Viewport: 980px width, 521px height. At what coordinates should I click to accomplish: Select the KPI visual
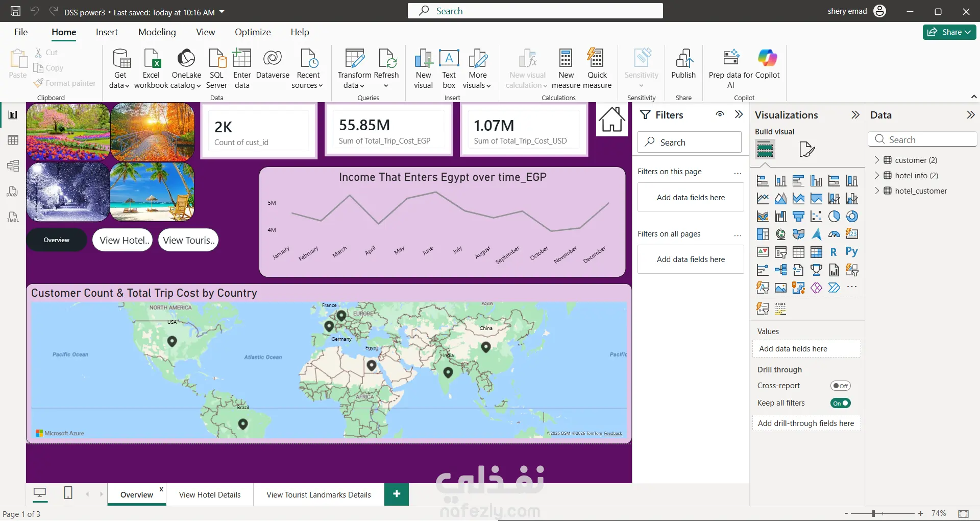point(763,252)
